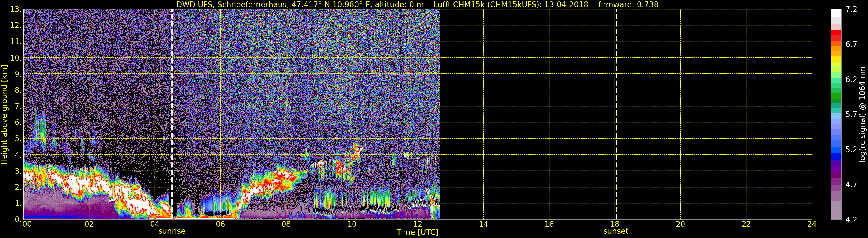Click the "08" tick on the time axis
The image size is (868, 238).
286,224
